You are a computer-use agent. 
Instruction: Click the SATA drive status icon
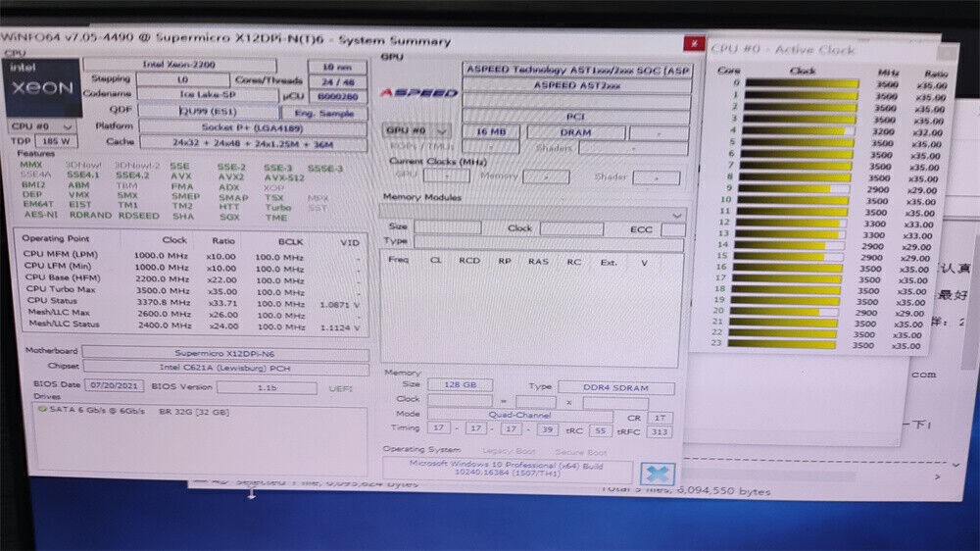click(x=42, y=409)
